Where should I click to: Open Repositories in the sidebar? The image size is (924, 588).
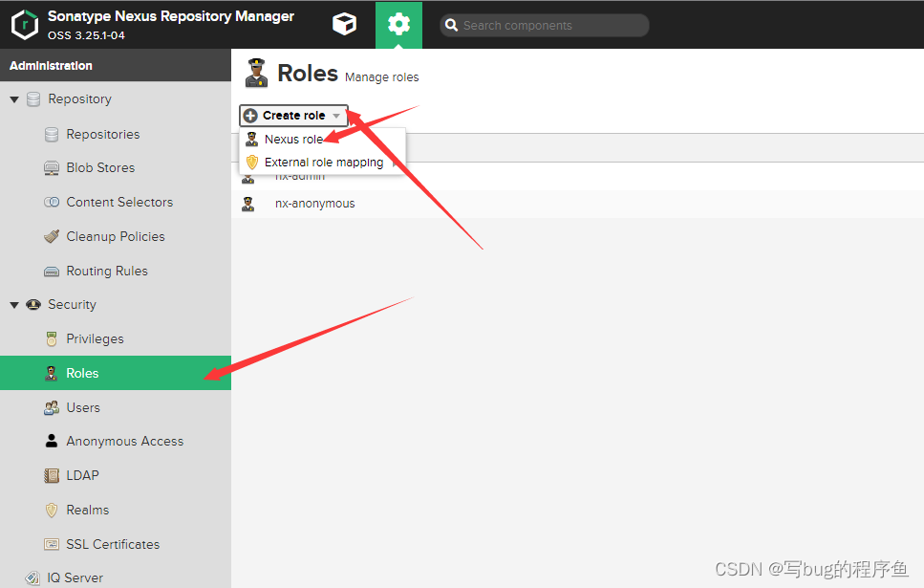pyautogui.click(x=103, y=135)
